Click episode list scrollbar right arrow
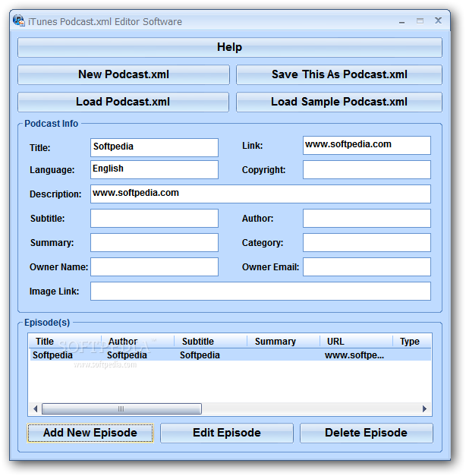 tap(424, 409)
